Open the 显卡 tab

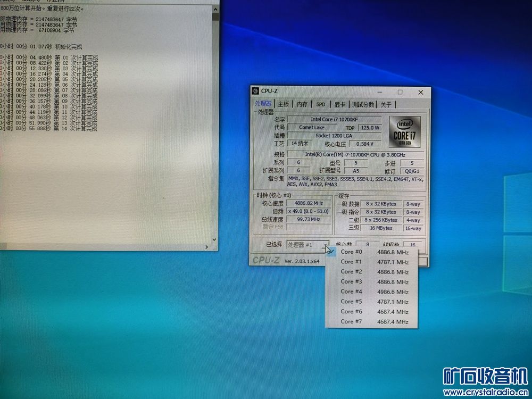click(339, 104)
